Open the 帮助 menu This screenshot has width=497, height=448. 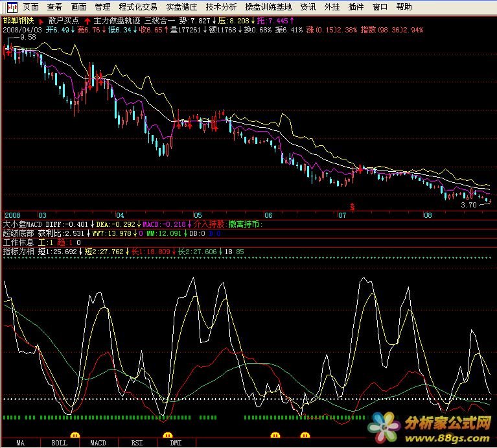pyautogui.click(x=404, y=7)
